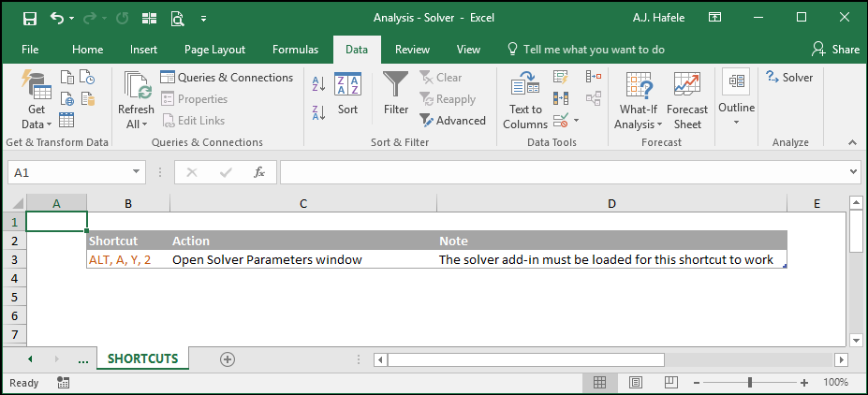
Task: Click From Table/Range icon
Action: coord(66,120)
